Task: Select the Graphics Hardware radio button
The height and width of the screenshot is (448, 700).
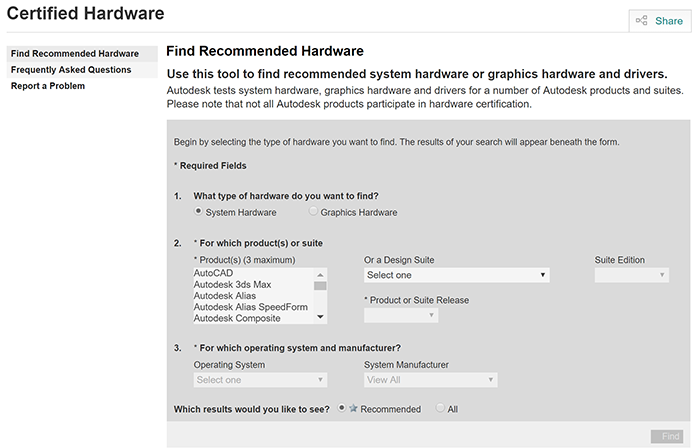Action: click(313, 211)
